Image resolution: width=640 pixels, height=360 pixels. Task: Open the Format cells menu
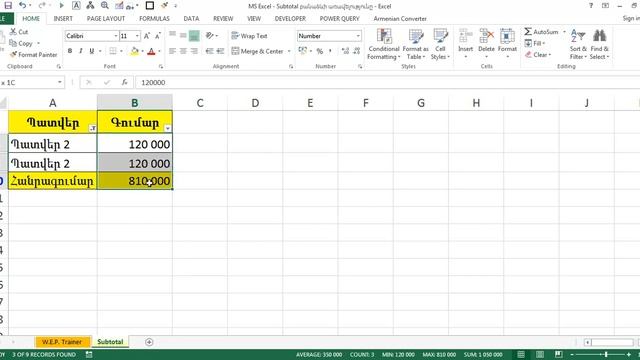(507, 44)
